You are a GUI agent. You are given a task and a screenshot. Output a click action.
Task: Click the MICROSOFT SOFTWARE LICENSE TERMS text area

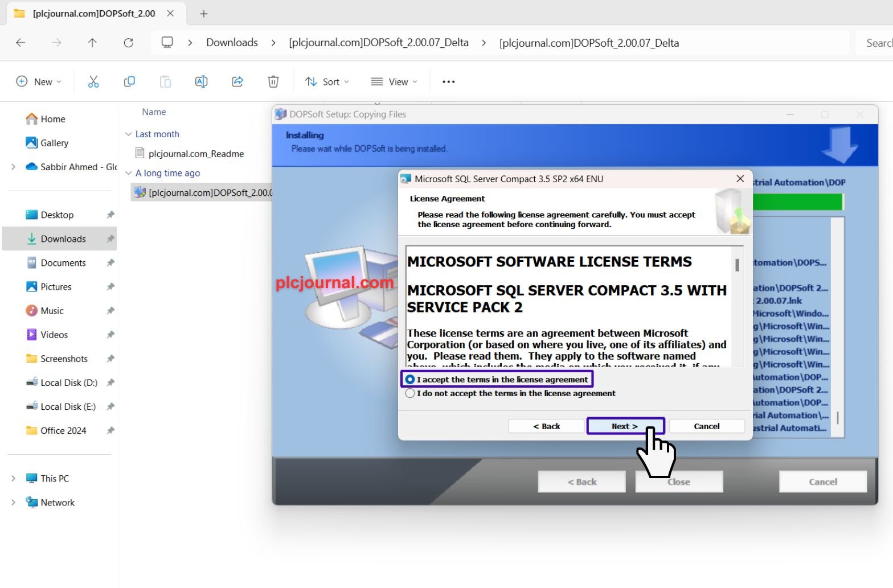pyautogui.click(x=568, y=306)
